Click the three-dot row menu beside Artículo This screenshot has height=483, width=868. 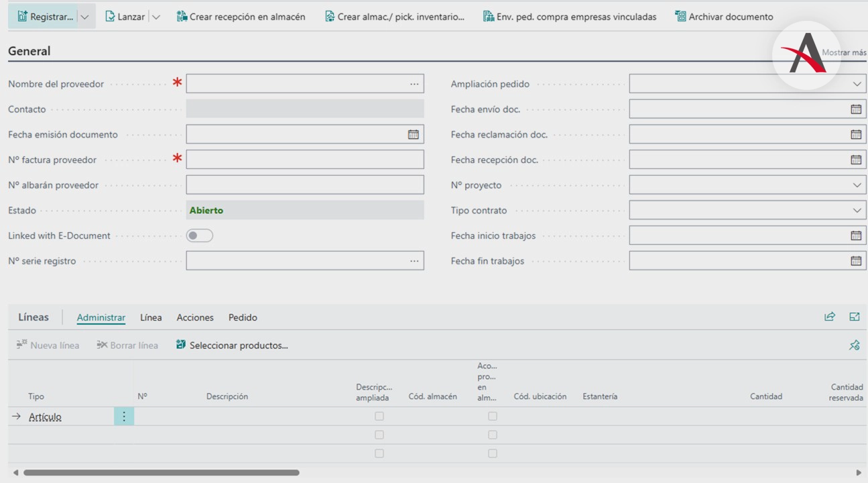point(124,417)
